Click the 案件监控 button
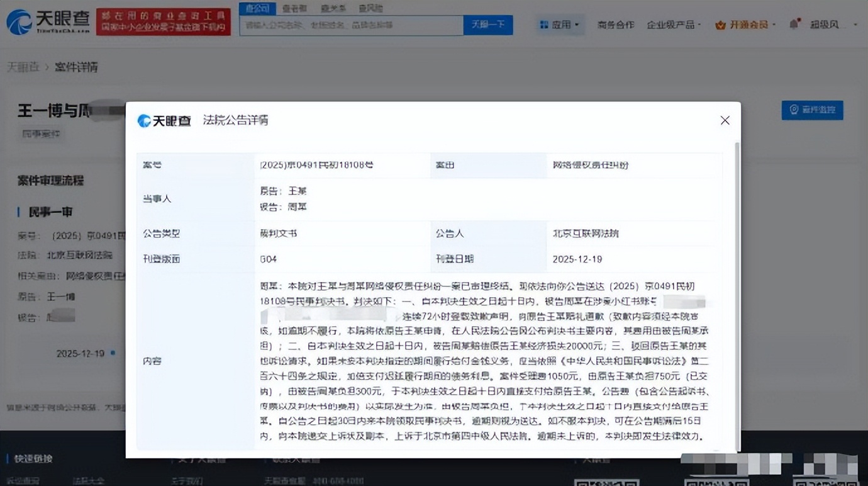 coord(812,110)
